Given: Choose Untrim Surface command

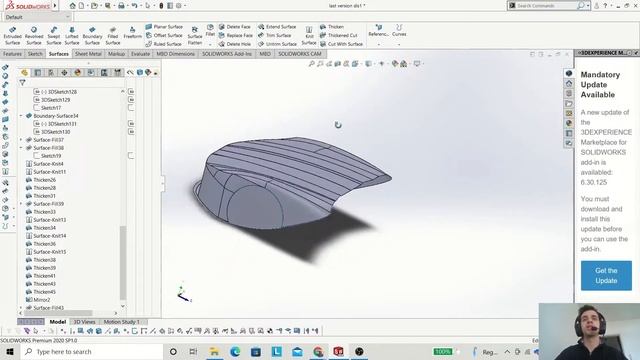Looking at the screenshot, I should 277,44.
